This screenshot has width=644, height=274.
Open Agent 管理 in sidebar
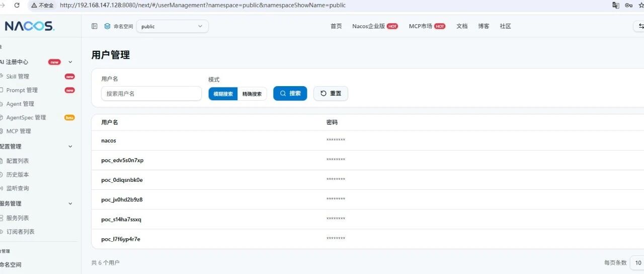point(20,104)
